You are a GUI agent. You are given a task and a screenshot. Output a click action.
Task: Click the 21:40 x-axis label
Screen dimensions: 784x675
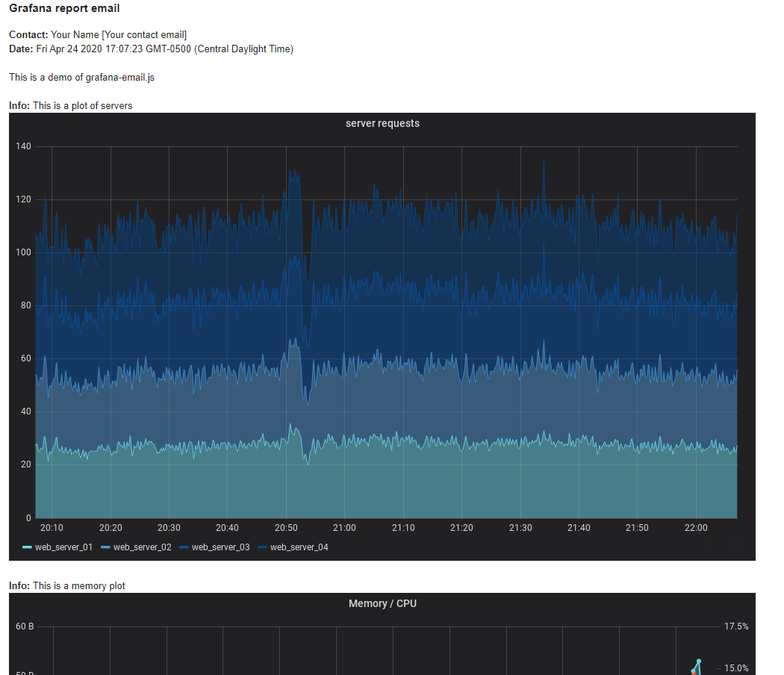(x=579, y=527)
